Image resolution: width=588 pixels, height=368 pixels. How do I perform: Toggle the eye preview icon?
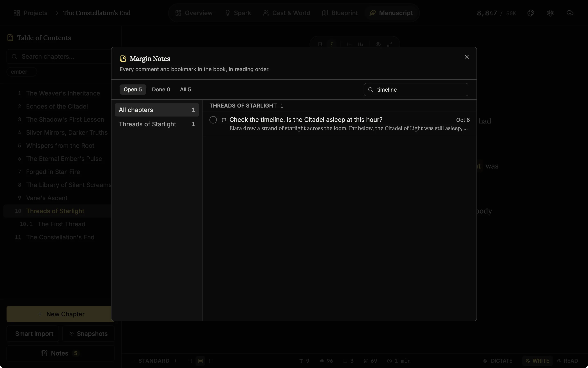[378, 44]
